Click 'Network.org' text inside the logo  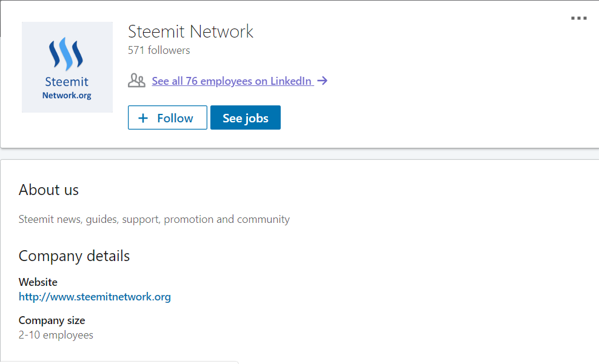pyautogui.click(x=67, y=96)
